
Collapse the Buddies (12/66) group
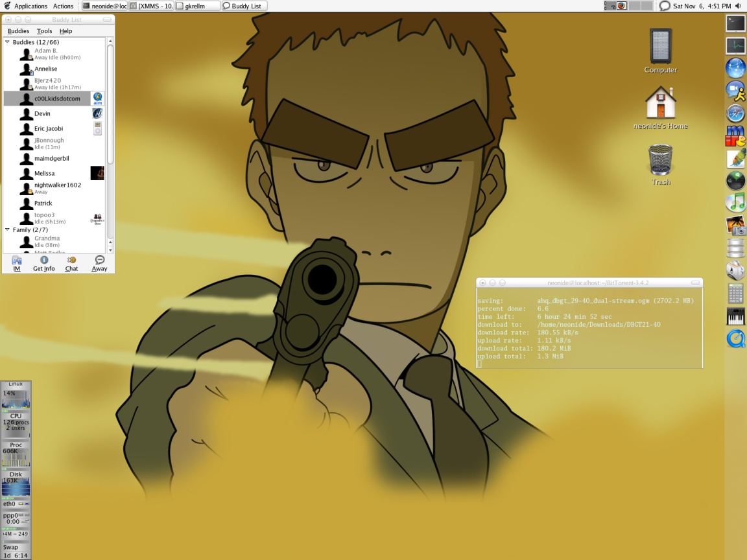point(7,42)
